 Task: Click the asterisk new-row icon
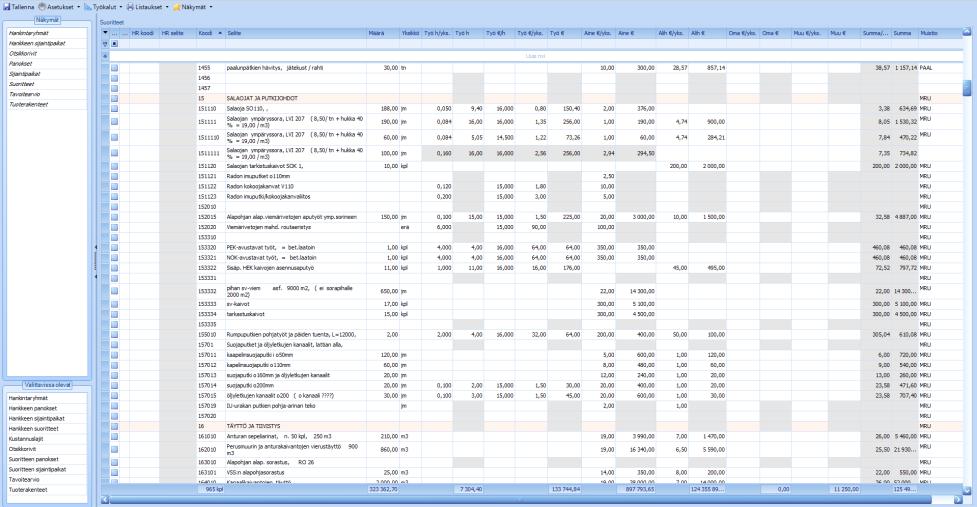coord(105,56)
